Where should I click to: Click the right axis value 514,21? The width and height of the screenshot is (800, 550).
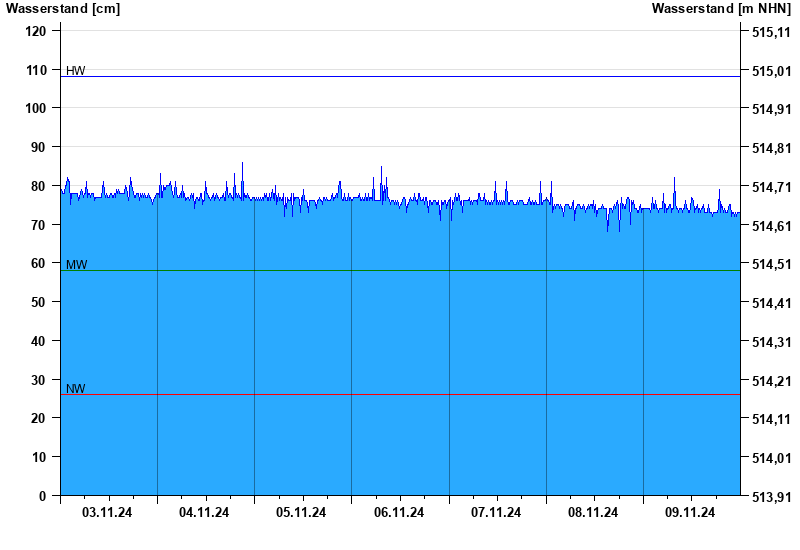coord(771,381)
